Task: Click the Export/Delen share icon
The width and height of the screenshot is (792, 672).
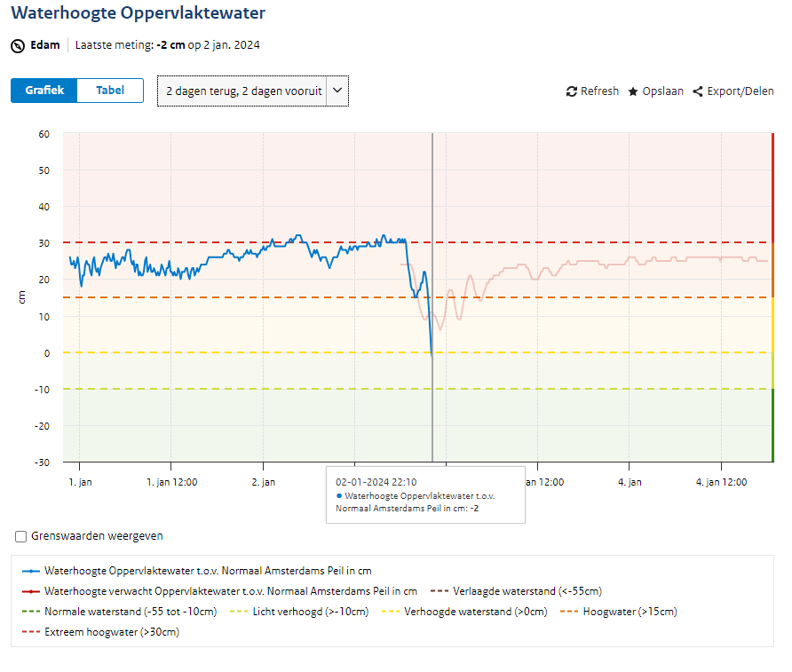Action: tap(698, 91)
